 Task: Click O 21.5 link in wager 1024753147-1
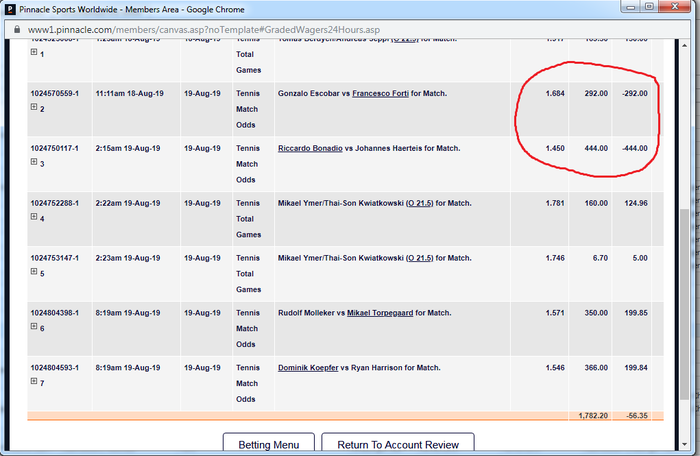(420, 258)
